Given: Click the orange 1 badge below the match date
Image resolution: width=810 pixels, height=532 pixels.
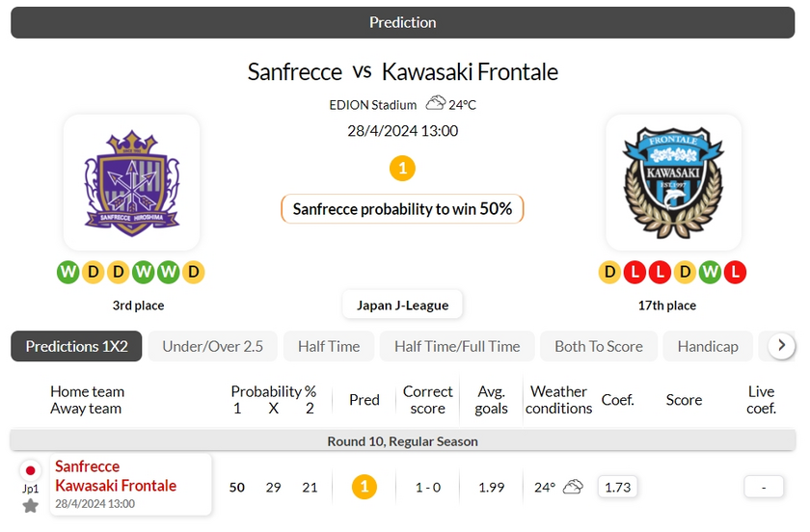Looking at the screenshot, I should click(402, 169).
